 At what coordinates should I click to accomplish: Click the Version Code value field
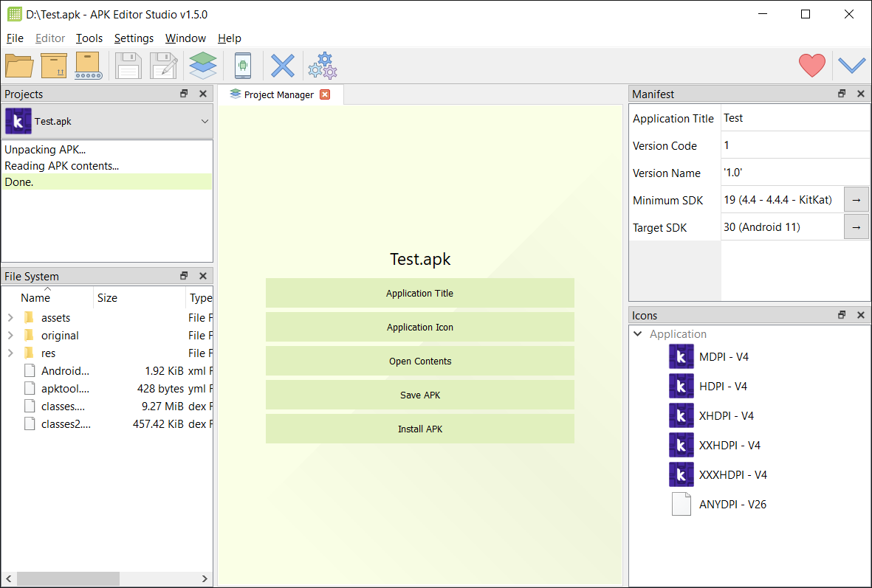(795, 145)
